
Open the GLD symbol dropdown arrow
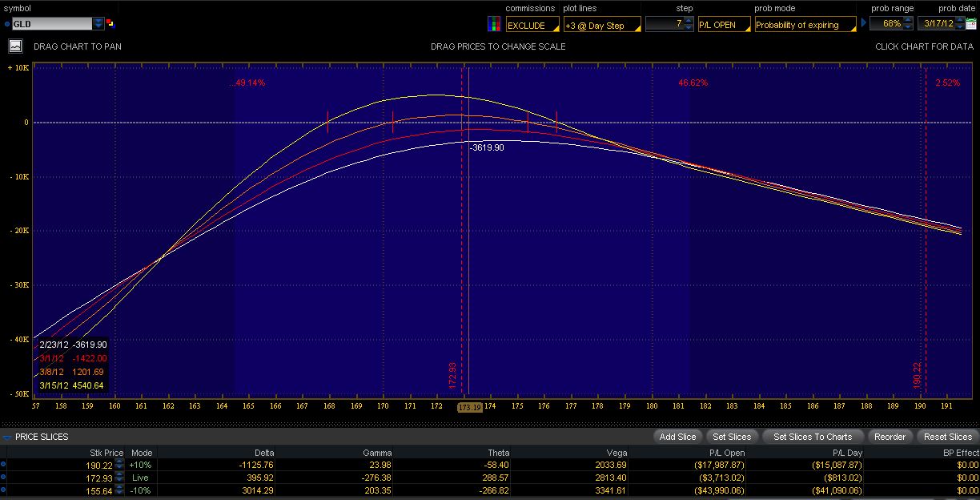98,24
